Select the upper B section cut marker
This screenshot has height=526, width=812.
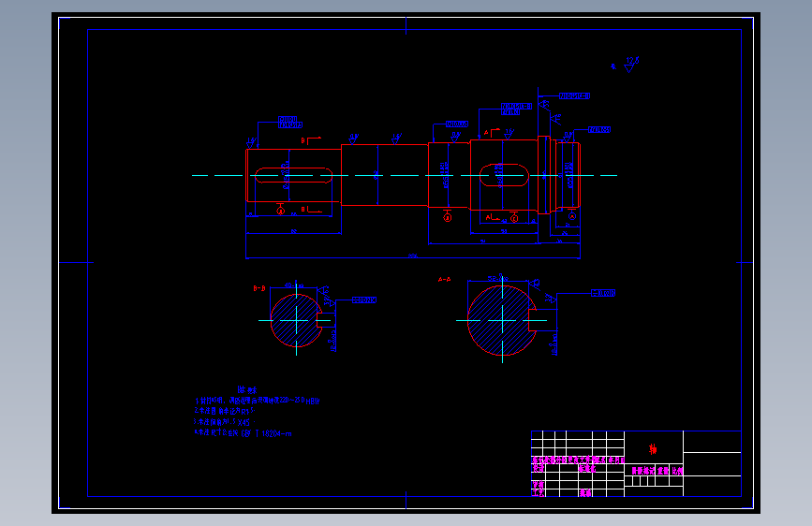311,140
